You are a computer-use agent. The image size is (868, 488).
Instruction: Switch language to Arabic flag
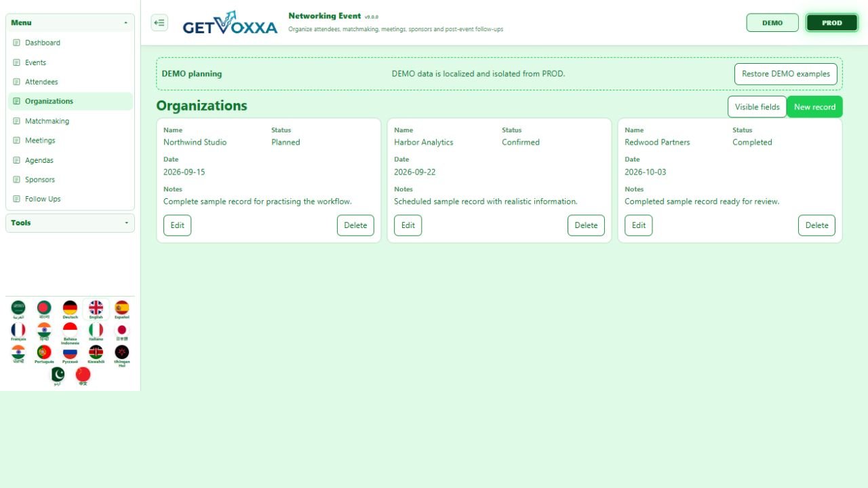point(18,309)
